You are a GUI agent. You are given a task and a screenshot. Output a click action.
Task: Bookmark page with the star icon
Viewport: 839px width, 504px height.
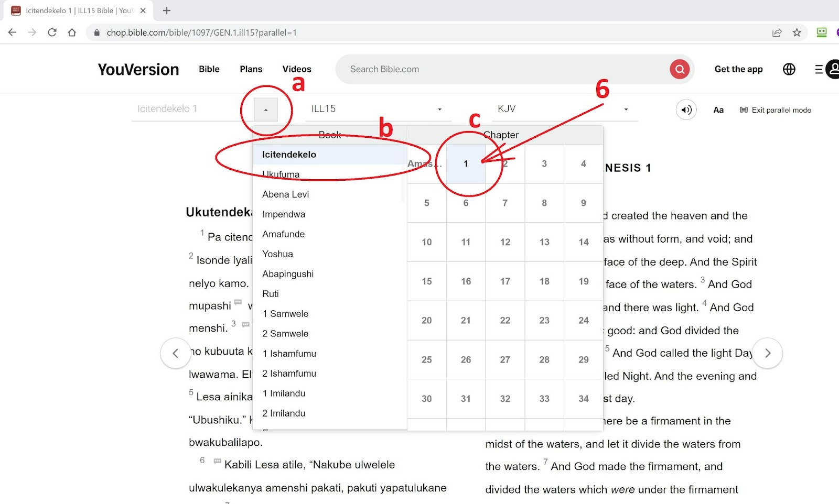coord(797,32)
